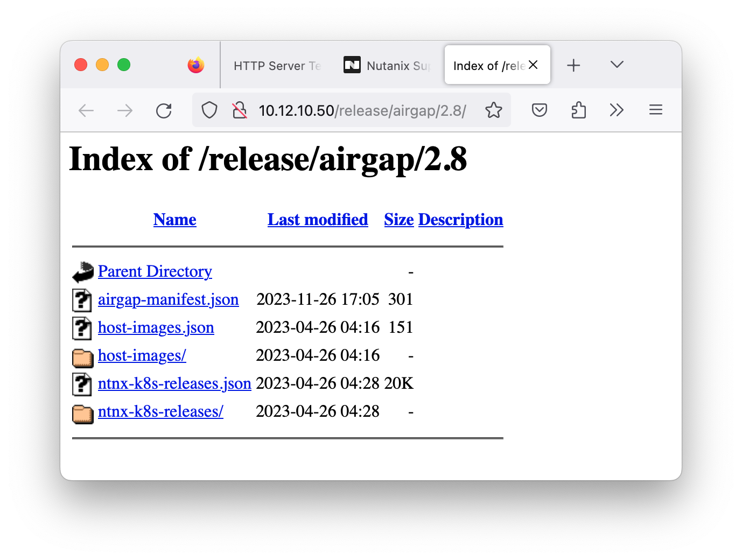Screen dimensions: 742x560
Task: Click unknown-file icon beside ntnx-k8s-releases.json
Action: pos(82,384)
